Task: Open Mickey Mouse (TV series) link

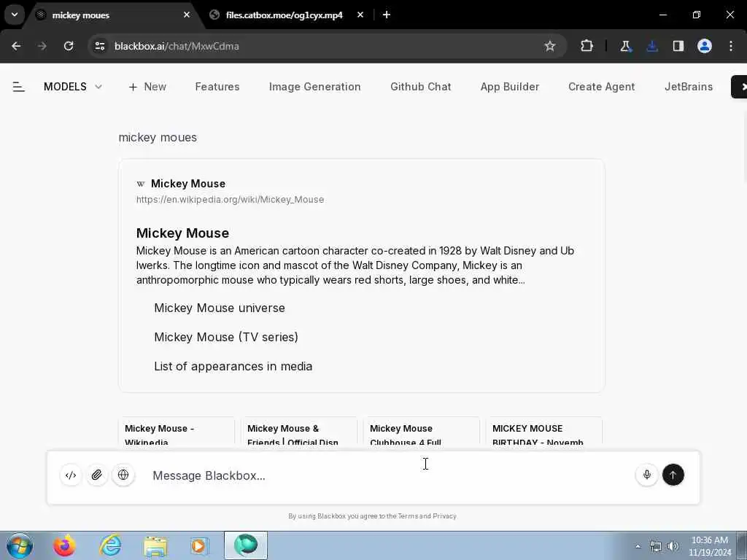Action: [x=226, y=337]
